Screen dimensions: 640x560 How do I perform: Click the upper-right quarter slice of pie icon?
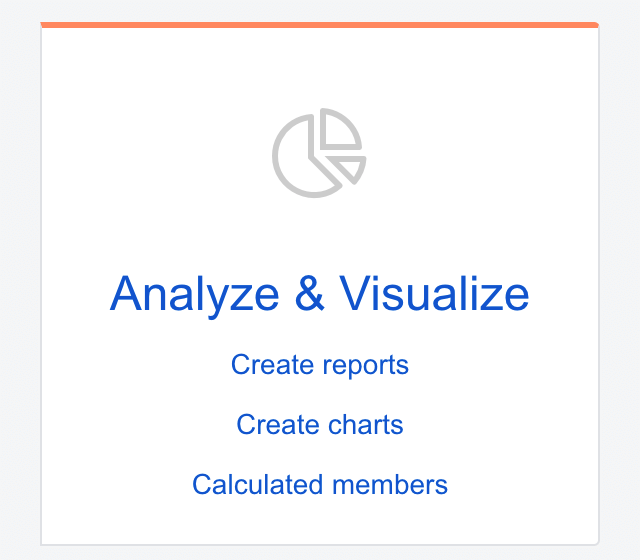click(339, 131)
